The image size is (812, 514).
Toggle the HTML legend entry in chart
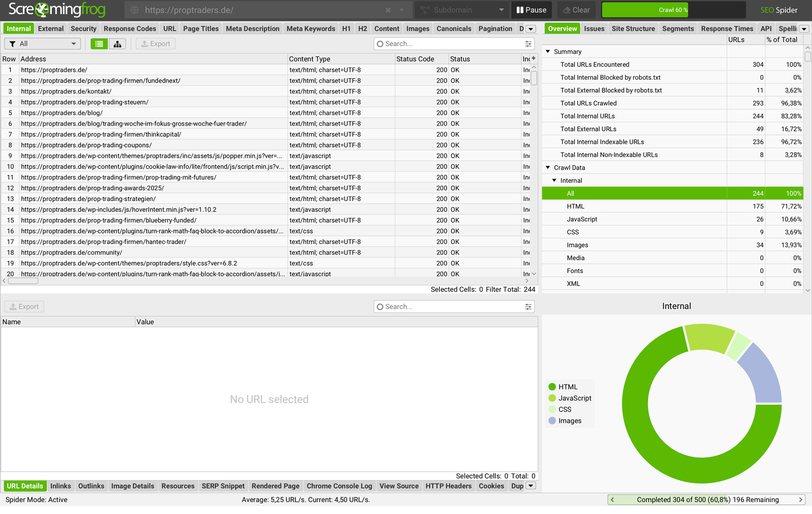[563, 387]
